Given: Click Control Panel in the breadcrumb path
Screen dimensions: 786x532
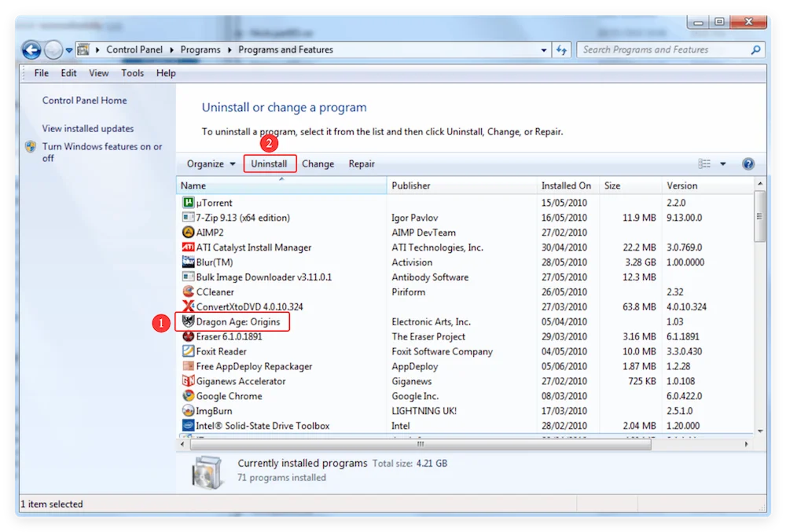Looking at the screenshot, I should (x=134, y=50).
